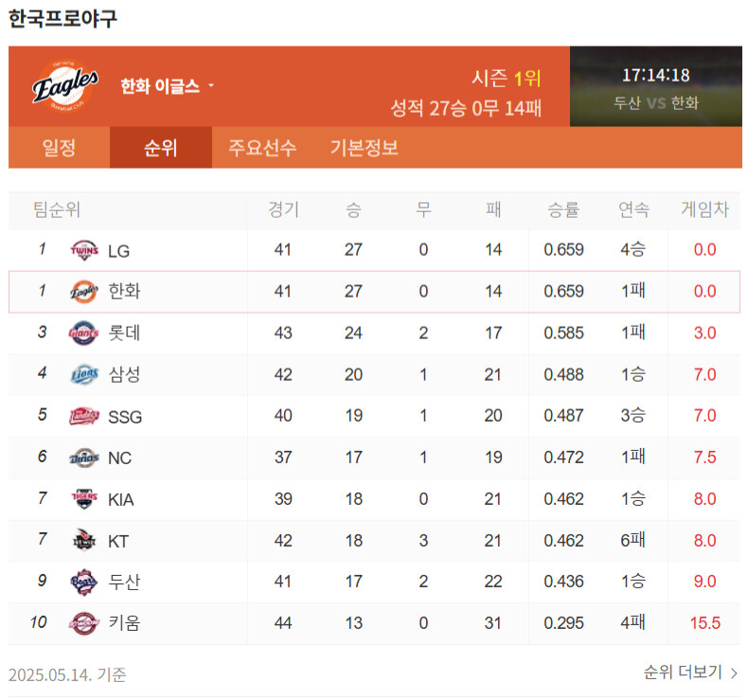Click the Hanwha Eagles logo in header
Viewport: 747px width, 700px height.
click(x=65, y=86)
